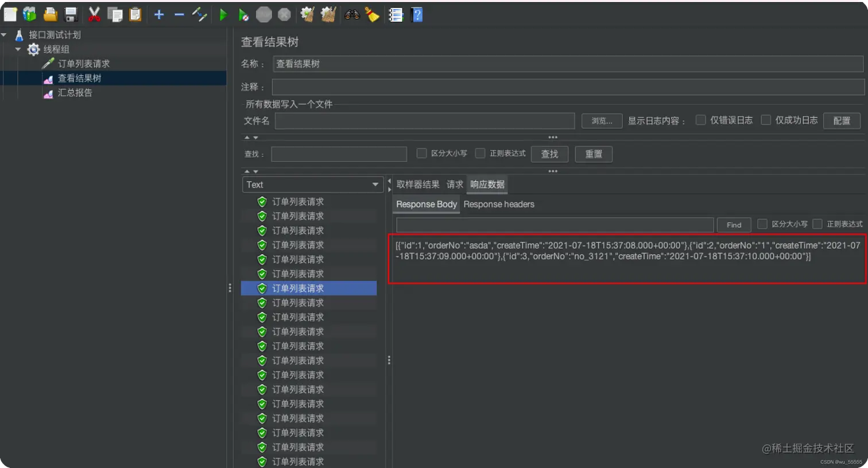Tick 区分大小写 beside the Find button
Viewport: 868px width, 468px height.
click(762, 224)
